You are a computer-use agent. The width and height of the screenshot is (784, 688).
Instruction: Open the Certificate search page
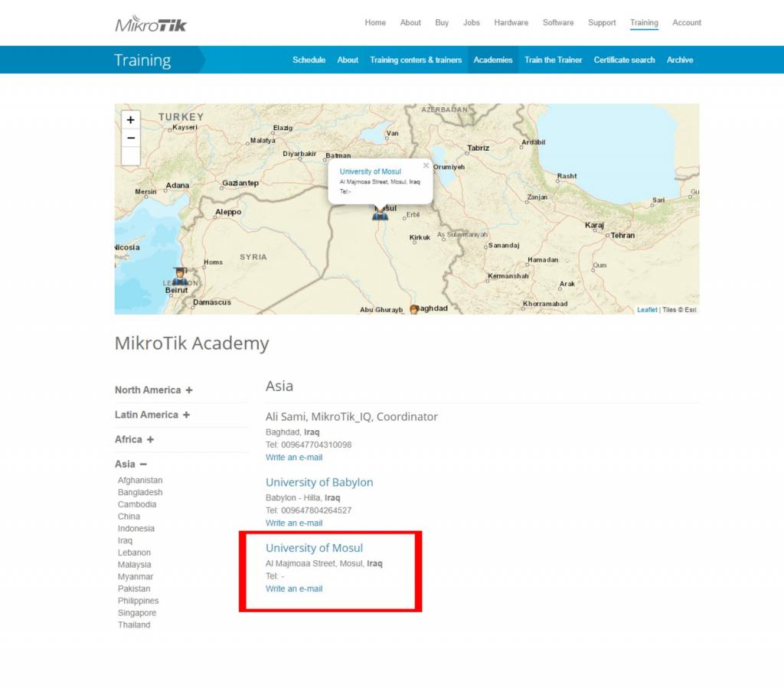tap(624, 60)
